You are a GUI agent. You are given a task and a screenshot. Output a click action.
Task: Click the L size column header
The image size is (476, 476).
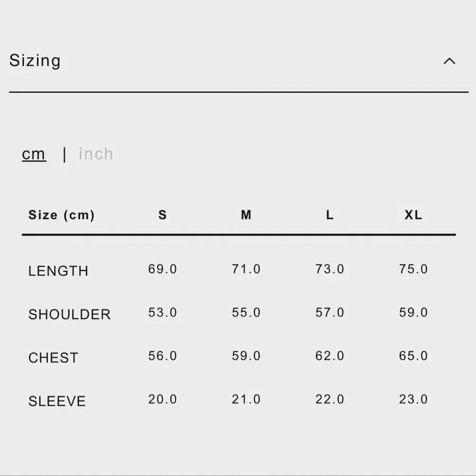click(x=329, y=215)
